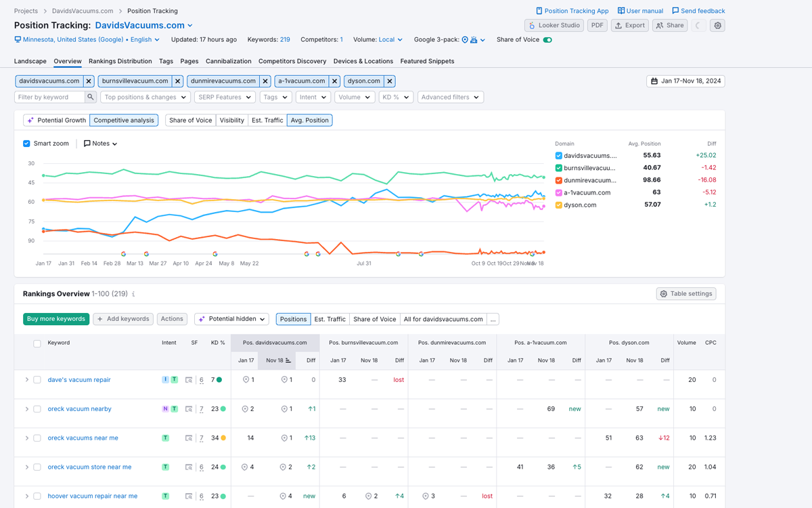This screenshot has height=508, width=812.
Task: Remove the dyson.com domain chip
Action: point(390,81)
